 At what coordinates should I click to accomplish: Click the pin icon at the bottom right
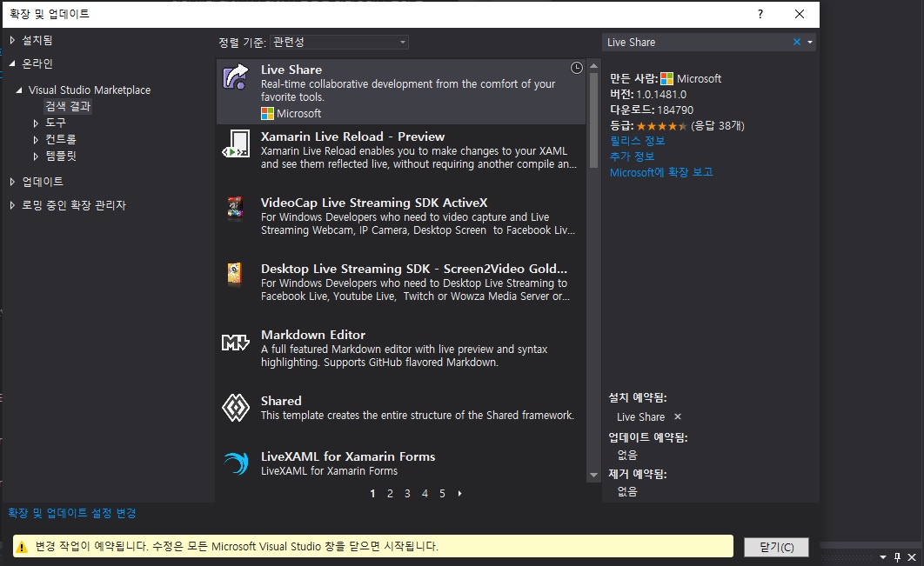click(897, 556)
